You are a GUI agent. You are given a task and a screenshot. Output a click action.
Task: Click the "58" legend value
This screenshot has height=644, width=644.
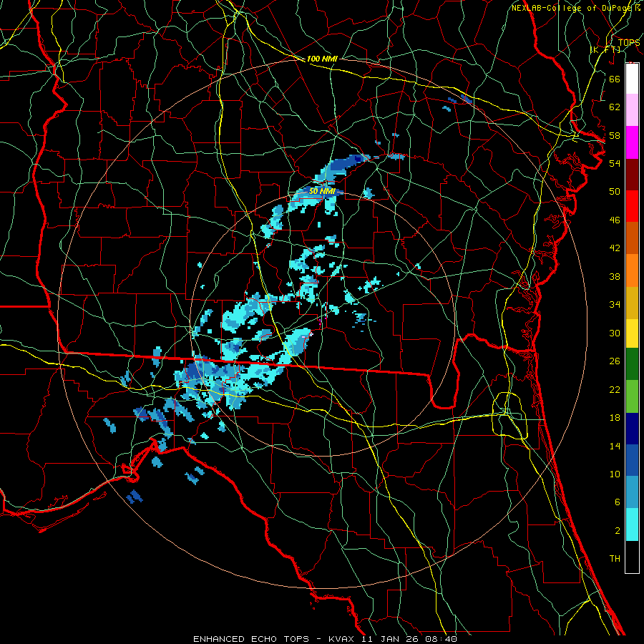pos(615,135)
